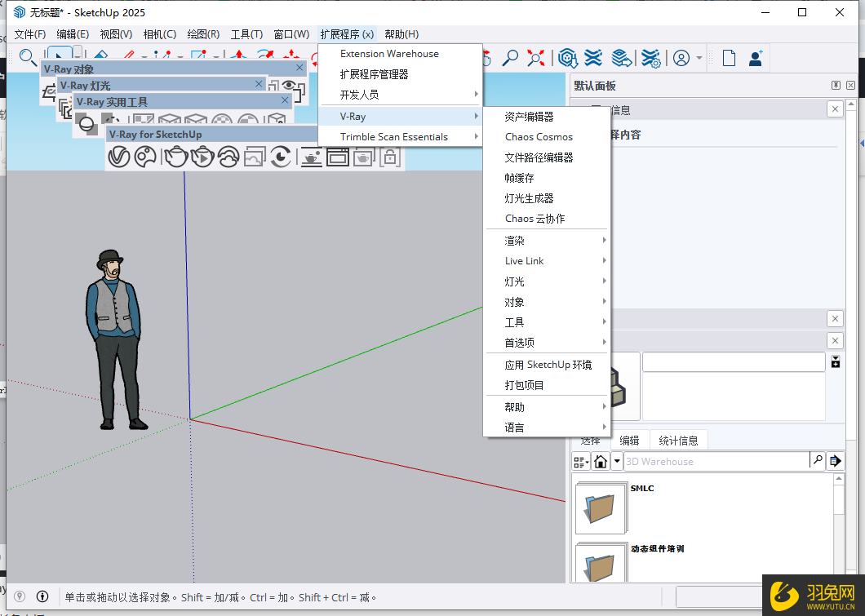Toggle the lock camera orientation icon
865x616 pixels.
389,157
